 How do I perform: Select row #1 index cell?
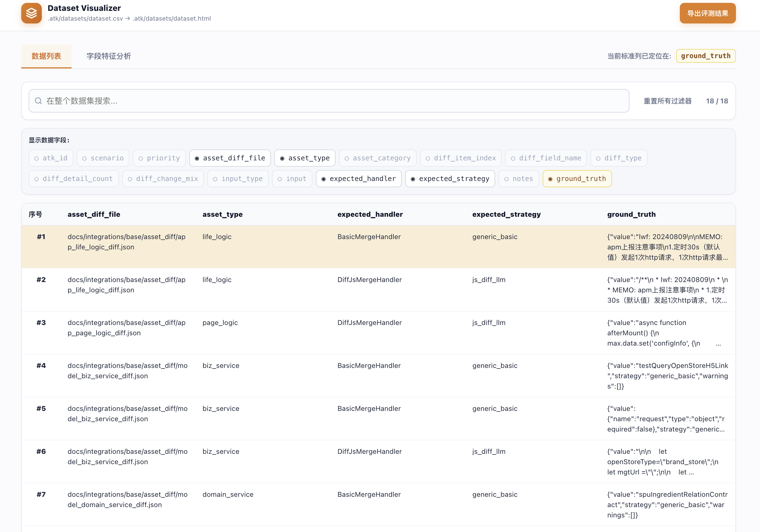coord(41,237)
